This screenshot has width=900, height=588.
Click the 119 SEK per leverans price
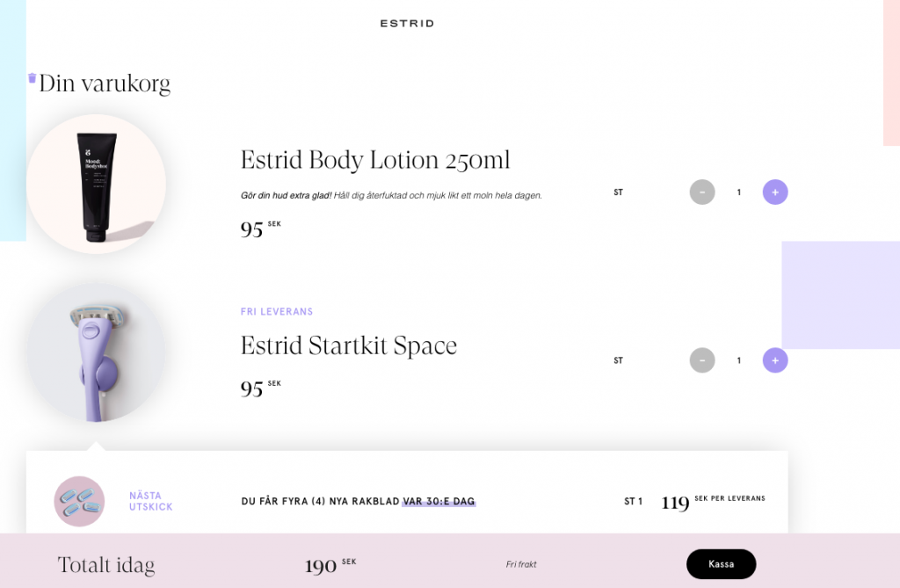713,503
